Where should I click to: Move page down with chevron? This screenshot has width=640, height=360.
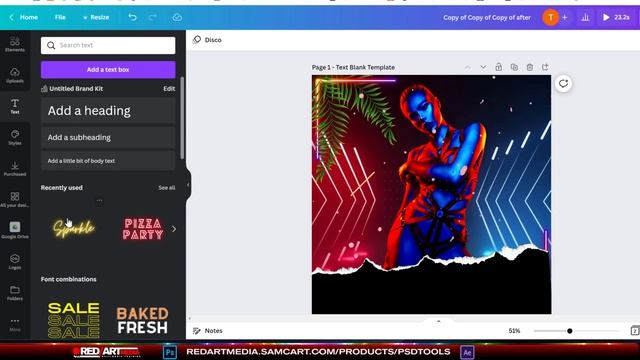(x=483, y=67)
